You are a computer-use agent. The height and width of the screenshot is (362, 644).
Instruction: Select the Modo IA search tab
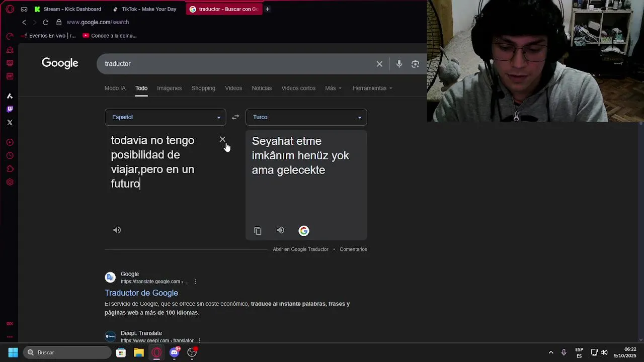[x=115, y=88]
